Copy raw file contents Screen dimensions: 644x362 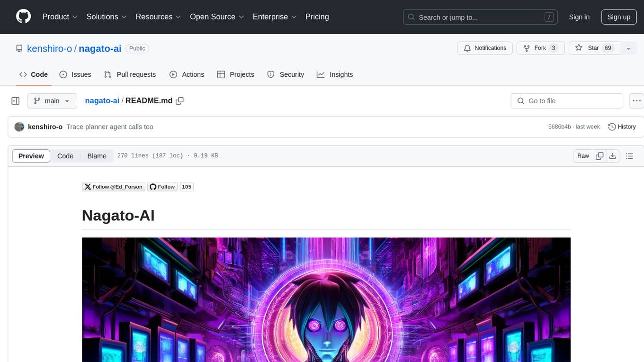[600, 156]
